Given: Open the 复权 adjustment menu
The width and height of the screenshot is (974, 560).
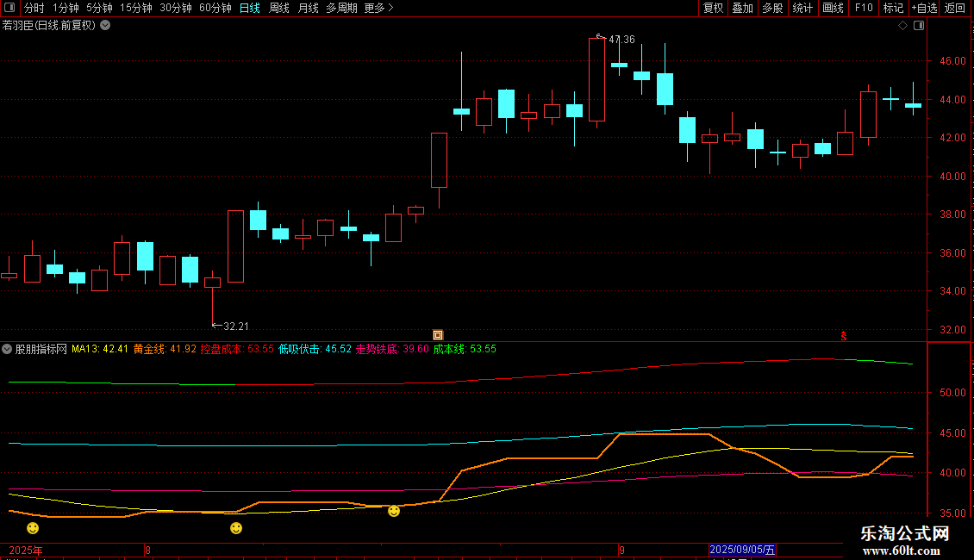Looking at the screenshot, I should click(713, 8).
